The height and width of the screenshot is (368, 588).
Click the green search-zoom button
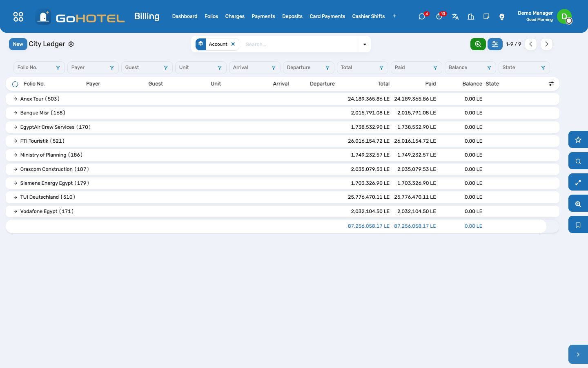[x=478, y=44]
